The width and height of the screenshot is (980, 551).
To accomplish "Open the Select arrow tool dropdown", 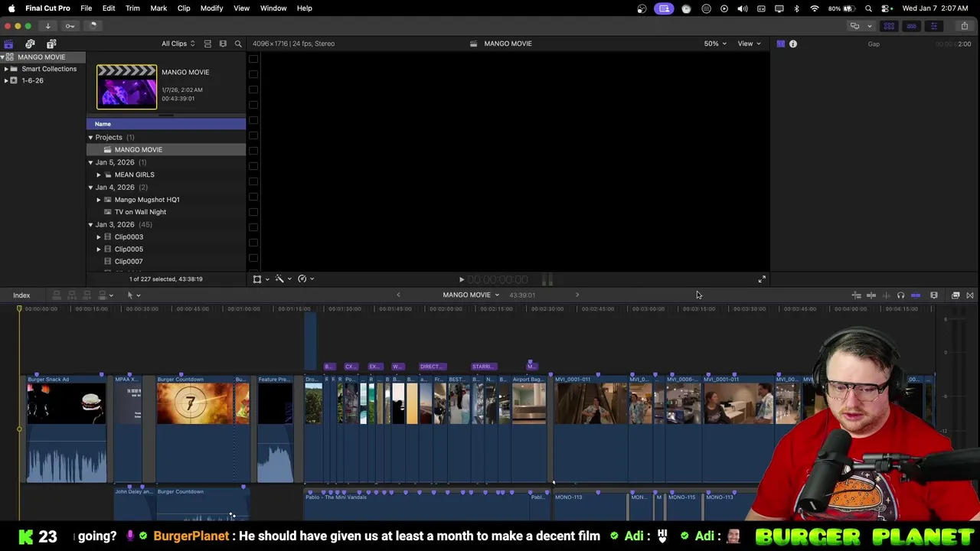I will [x=133, y=295].
